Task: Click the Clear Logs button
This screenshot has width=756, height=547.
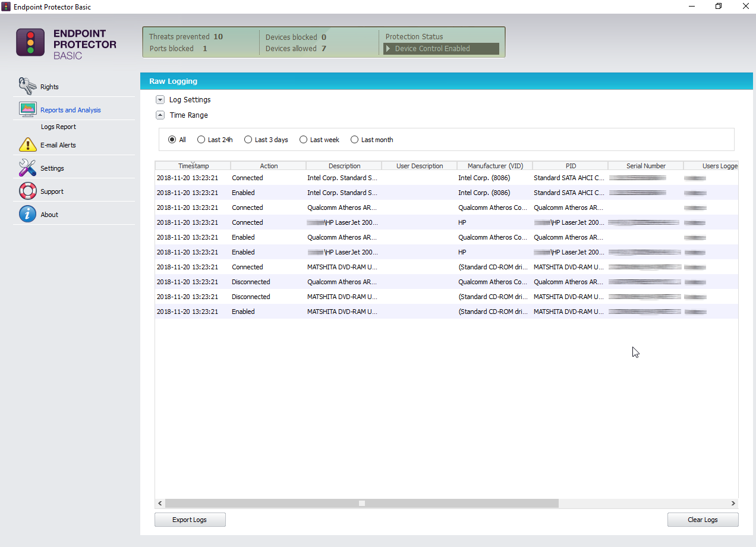Action: [703, 520]
